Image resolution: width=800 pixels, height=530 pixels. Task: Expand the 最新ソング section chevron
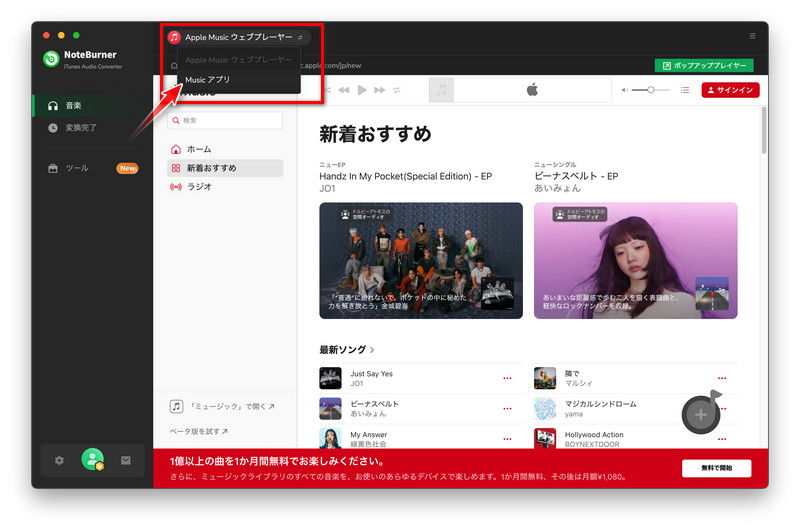click(x=372, y=350)
